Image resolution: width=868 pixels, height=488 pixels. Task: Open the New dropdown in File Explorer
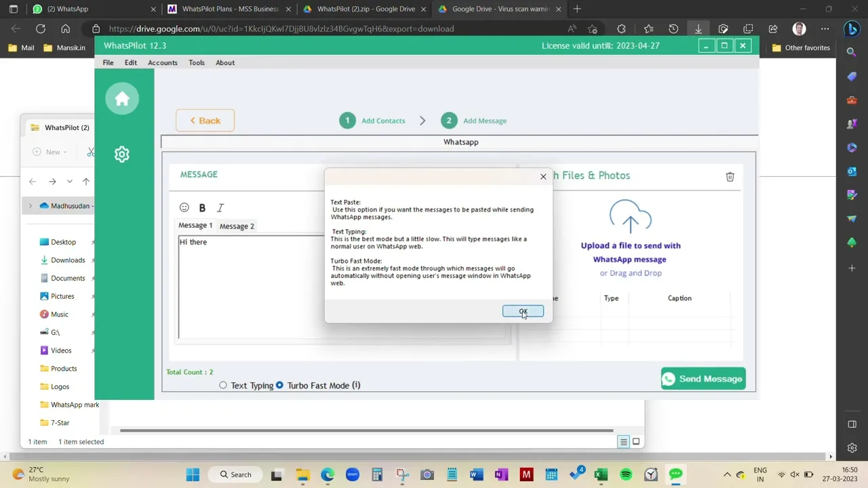point(50,152)
